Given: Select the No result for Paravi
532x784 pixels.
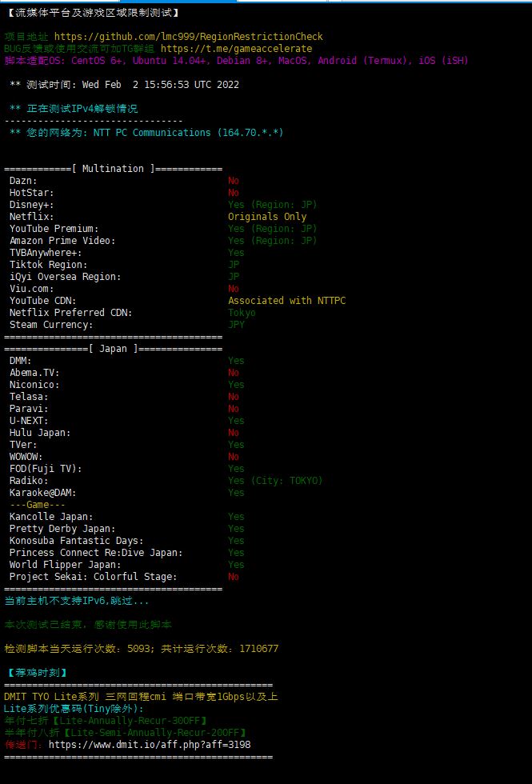Looking at the screenshot, I should 234,409.
